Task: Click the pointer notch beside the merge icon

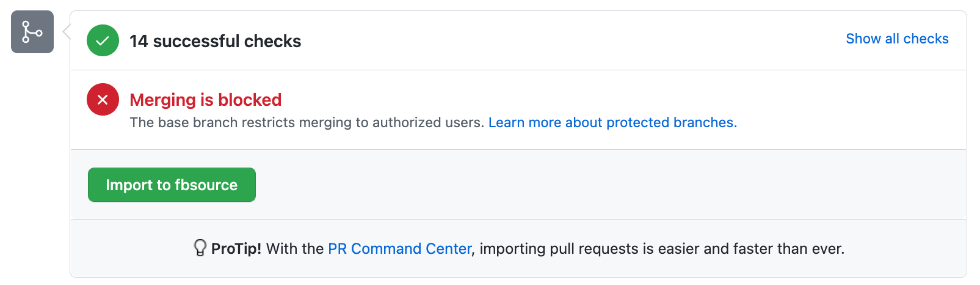Action: tap(66, 32)
